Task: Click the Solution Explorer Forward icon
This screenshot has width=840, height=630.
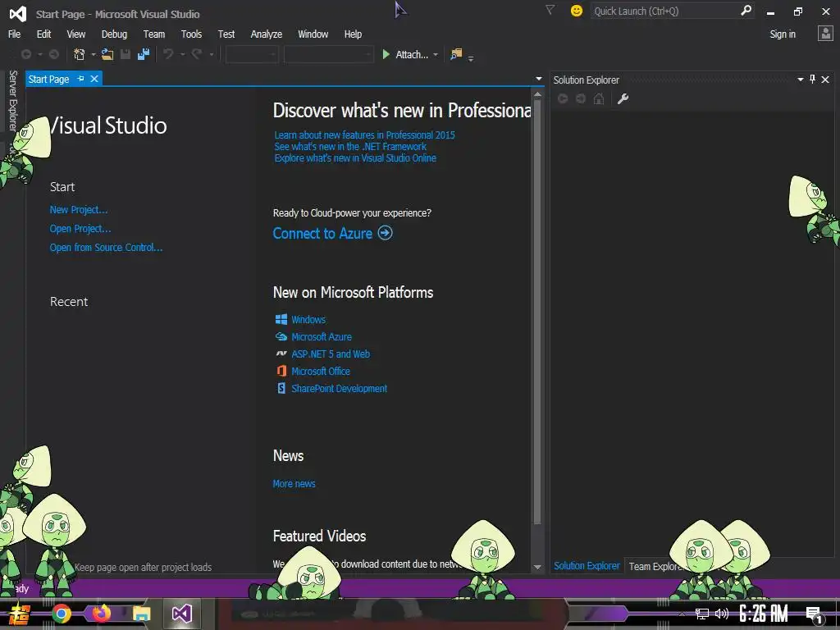Action: (x=581, y=98)
